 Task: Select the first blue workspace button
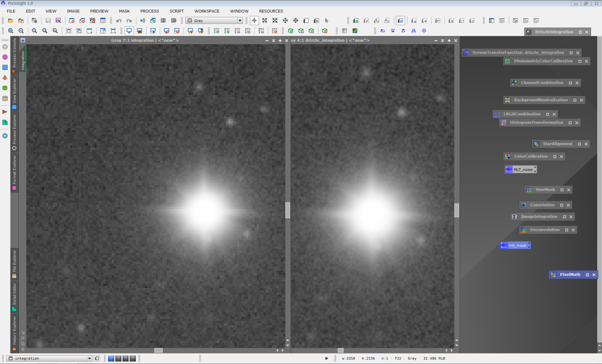111,358
